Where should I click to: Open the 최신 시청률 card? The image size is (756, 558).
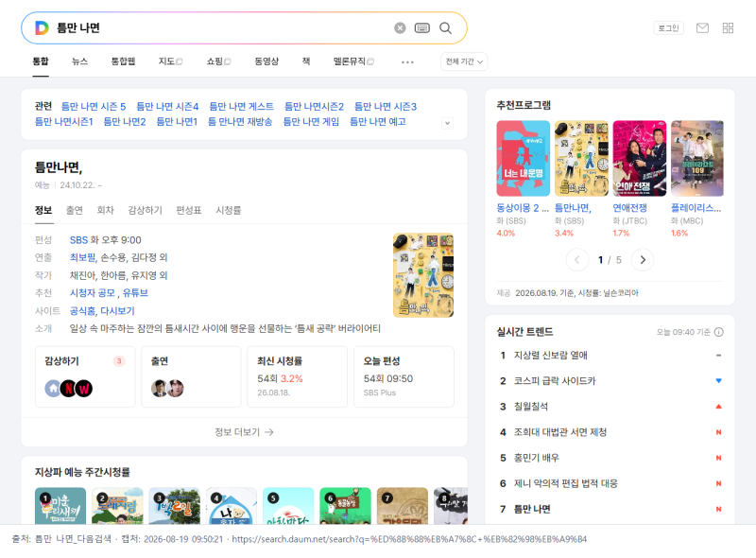[x=297, y=376]
